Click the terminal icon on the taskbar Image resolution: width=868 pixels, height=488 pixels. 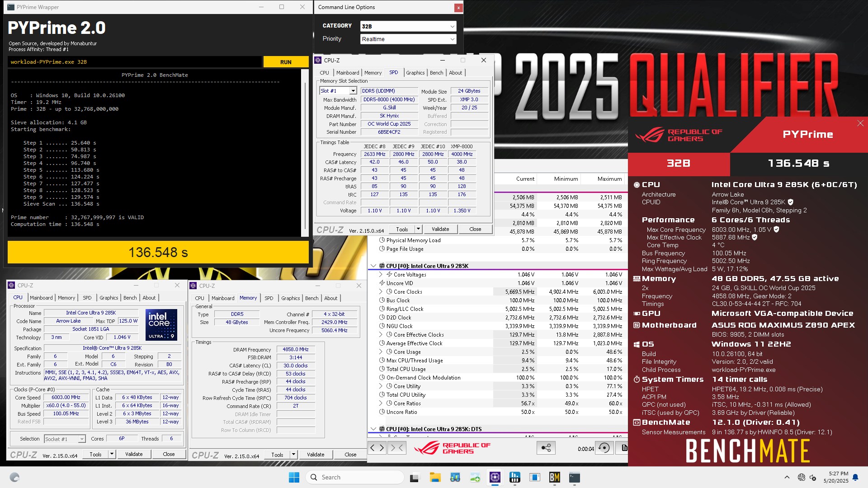click(x=575, y=477)
